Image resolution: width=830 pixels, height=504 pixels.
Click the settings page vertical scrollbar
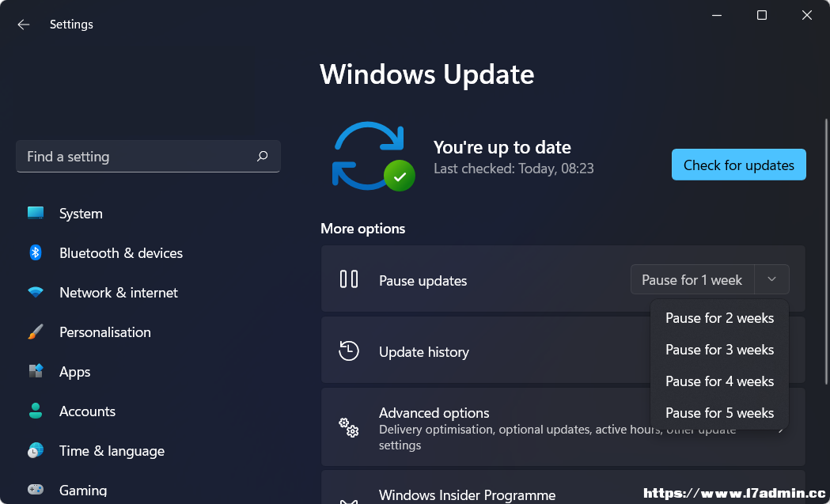coord(826,252)
